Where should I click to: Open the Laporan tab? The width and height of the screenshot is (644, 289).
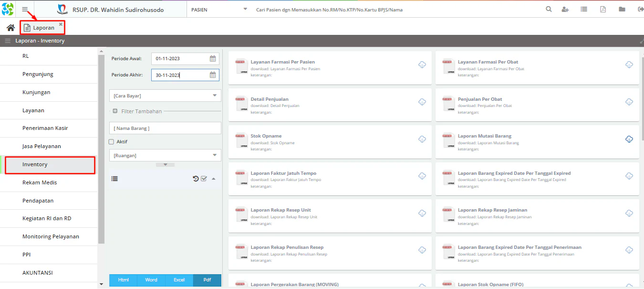coord(43,28)
